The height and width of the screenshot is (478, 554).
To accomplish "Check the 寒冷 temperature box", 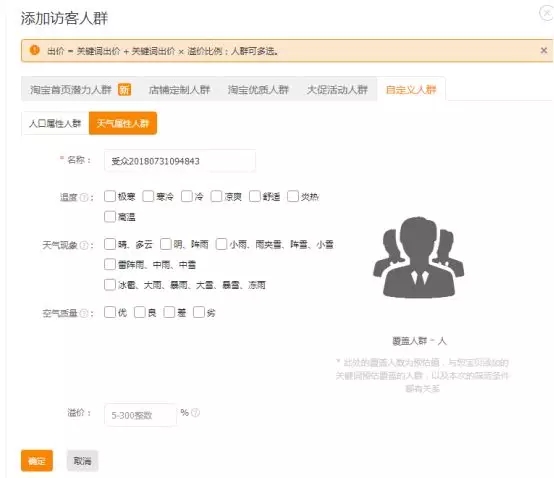I will click(x=148, y=196).
